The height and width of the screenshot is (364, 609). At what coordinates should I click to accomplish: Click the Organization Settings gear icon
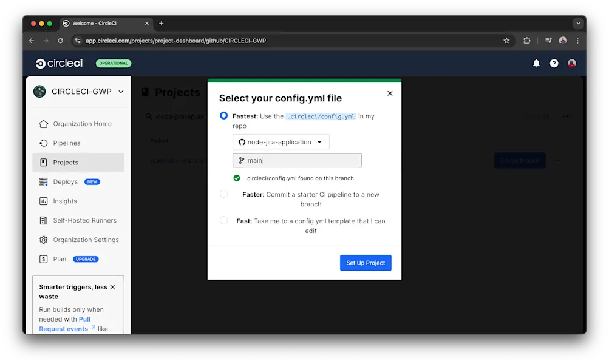click(43, 240)
